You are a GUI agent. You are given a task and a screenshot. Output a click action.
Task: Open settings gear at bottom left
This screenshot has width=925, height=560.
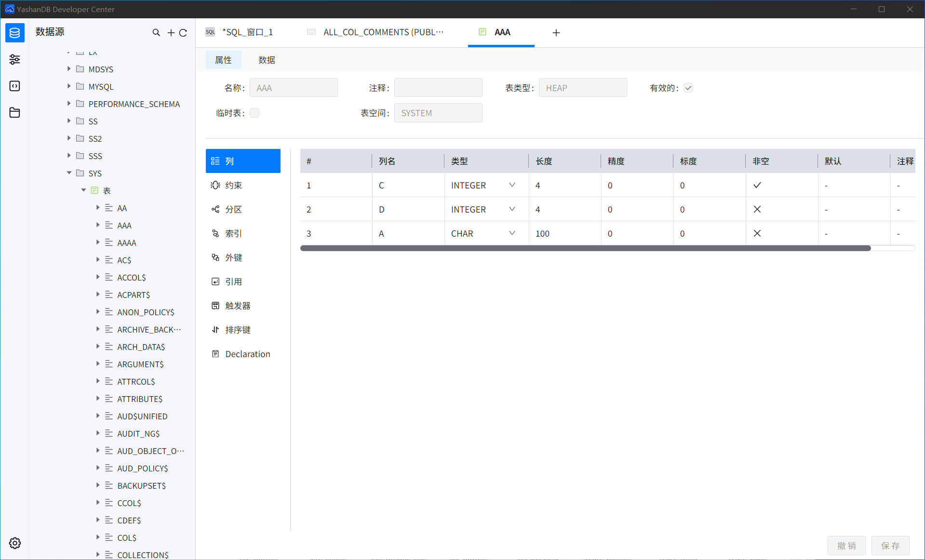[x=15, y=543]
